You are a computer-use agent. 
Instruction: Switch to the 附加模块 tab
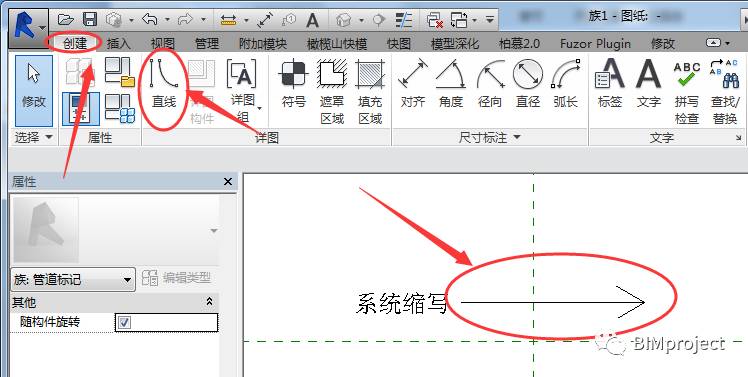click(262, 44)
